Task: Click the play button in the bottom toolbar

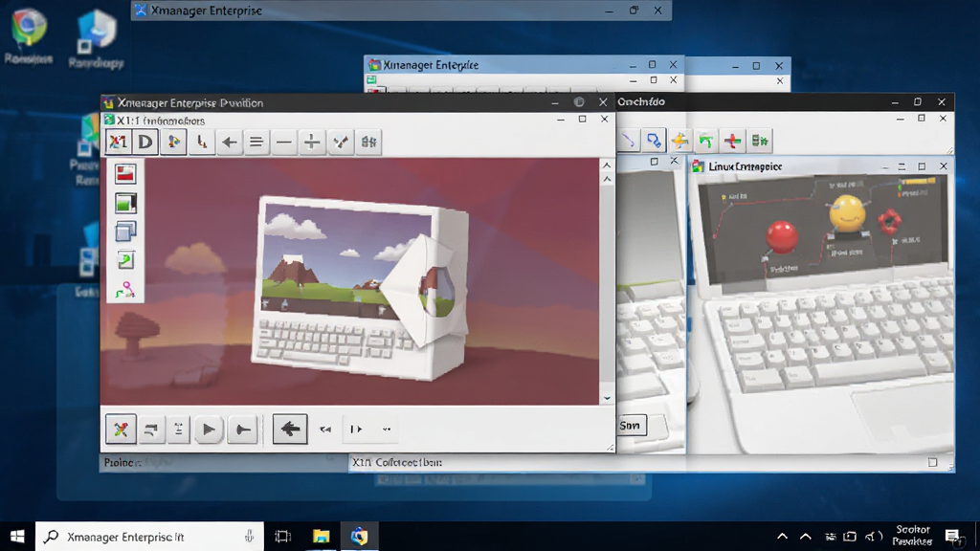Action: pyautogui.click(x=209, y=430)
